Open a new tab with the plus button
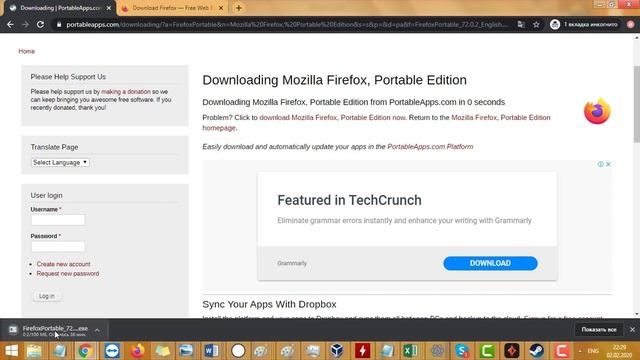640x360 pixels. click(x=239, y=8)
